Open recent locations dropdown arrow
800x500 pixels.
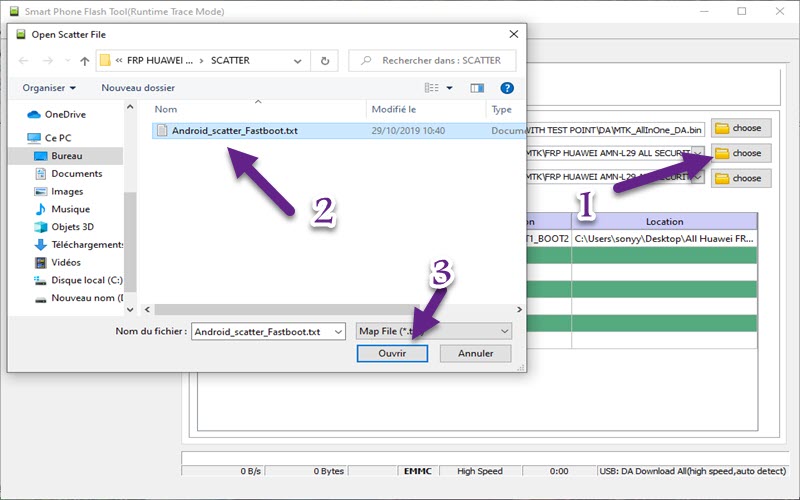67,61
